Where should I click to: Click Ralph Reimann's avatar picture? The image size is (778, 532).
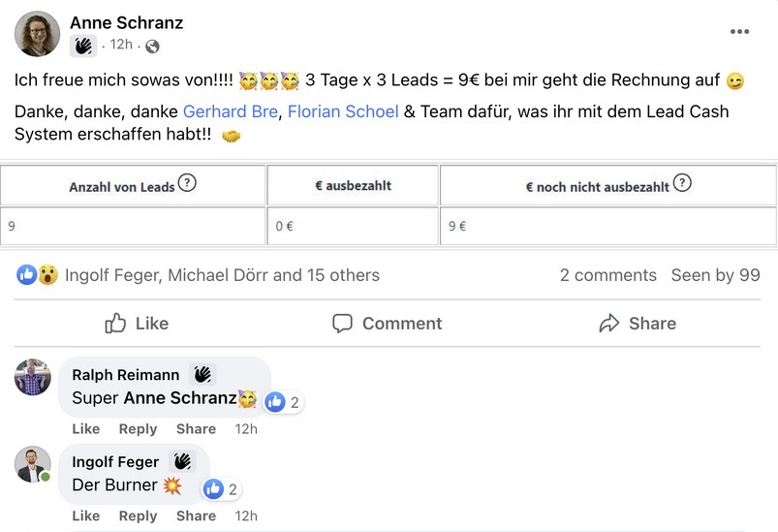[33, 376]
